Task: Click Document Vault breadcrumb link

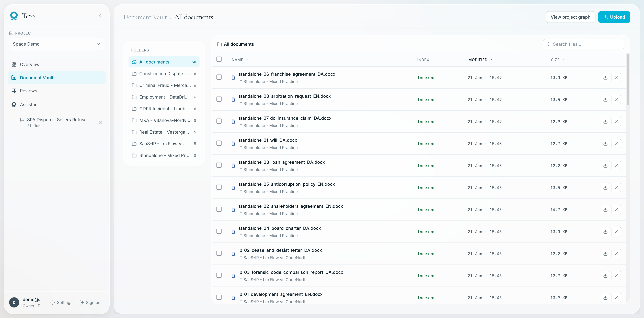Action: pyautogui.click(x=145, y=17)
